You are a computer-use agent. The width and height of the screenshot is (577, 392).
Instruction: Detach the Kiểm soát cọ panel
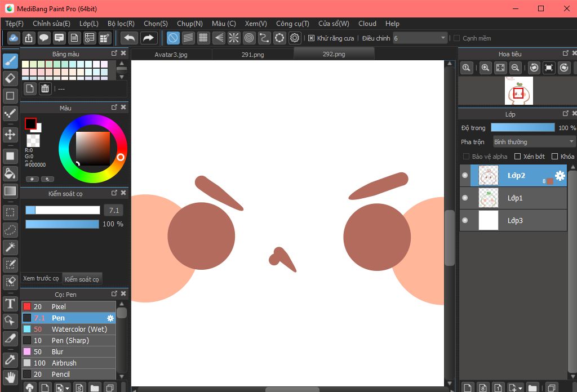(x=114, y=193)
